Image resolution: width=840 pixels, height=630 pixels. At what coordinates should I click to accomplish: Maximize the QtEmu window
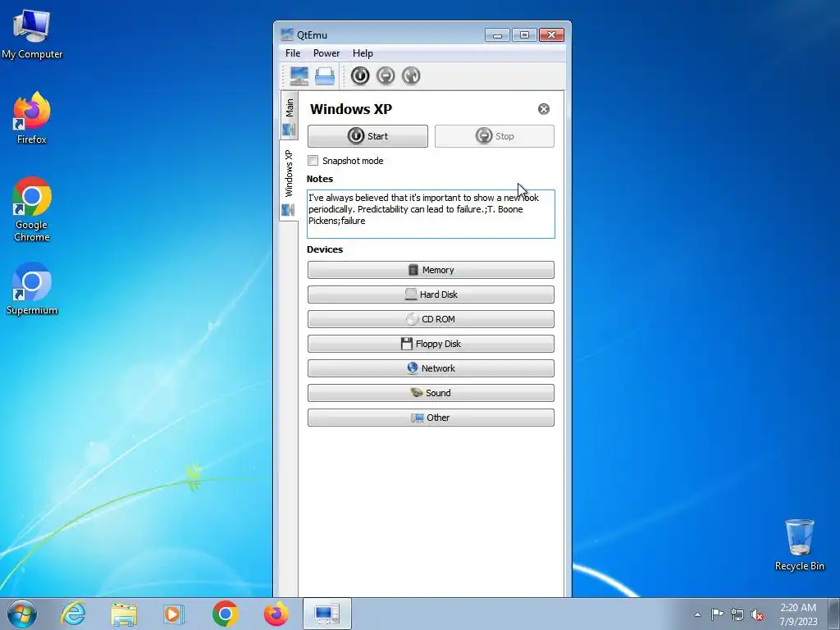524,35
